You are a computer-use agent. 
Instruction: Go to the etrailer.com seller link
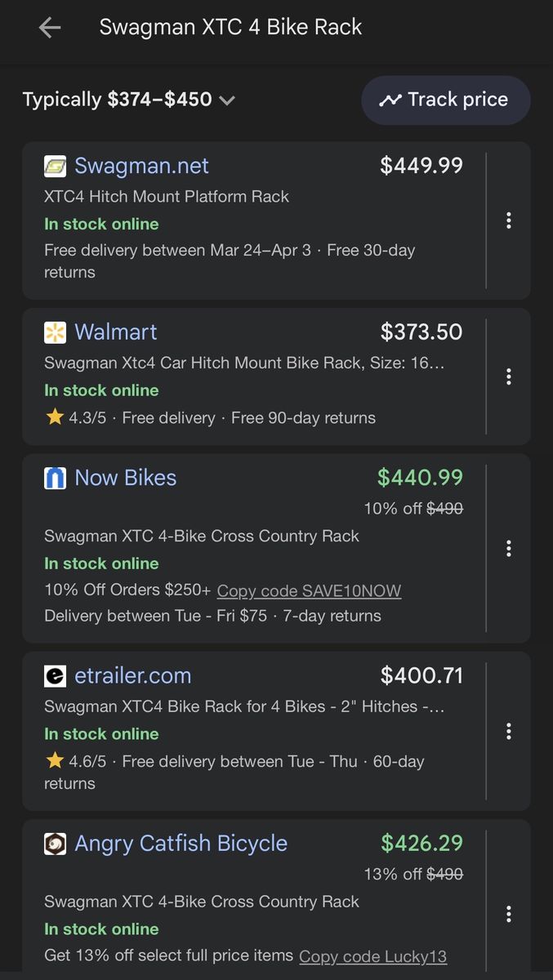pyautogui.click(x=132, y=675)
